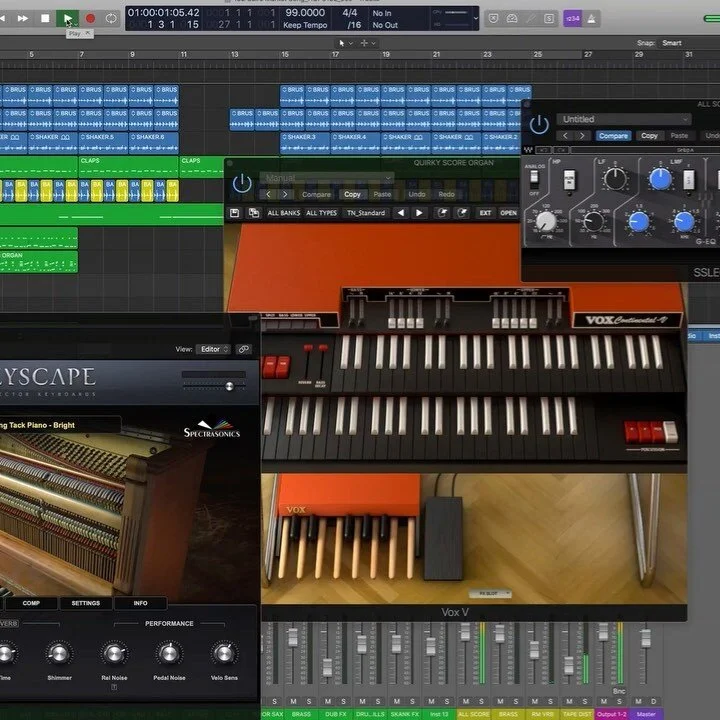Viewport: 720px width, 720px height.
Task: Click the save preset floppy icon in Vox toolbar
Action: [x=235, y=213]
